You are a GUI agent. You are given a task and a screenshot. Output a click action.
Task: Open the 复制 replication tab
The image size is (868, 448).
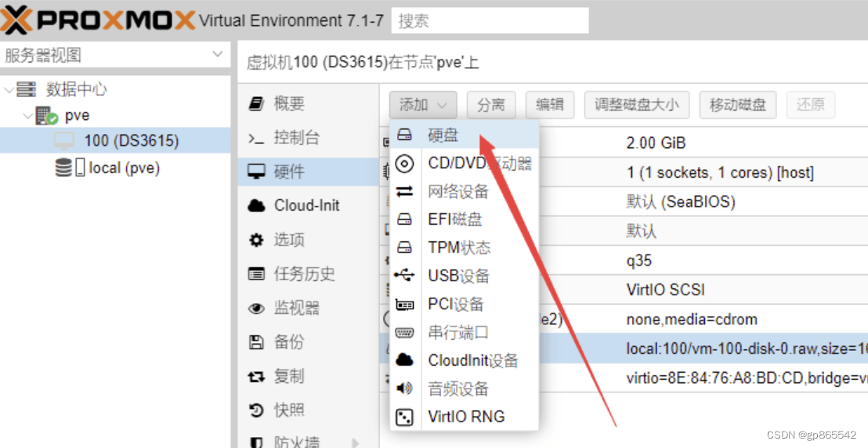pyautogui.click(x=309, y=377)
